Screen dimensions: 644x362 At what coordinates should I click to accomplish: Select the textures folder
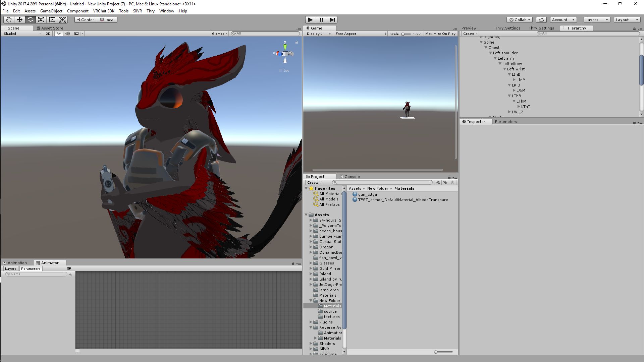(x=329, y=317)
